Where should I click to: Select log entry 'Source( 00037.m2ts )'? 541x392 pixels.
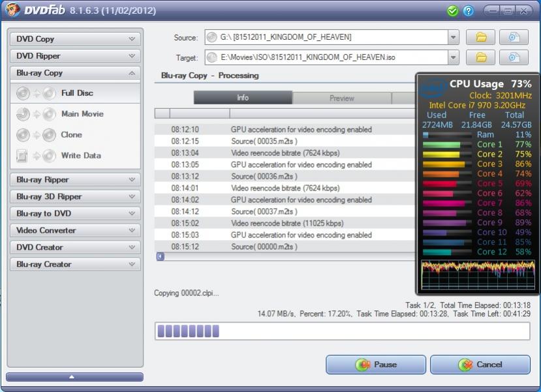285,211
